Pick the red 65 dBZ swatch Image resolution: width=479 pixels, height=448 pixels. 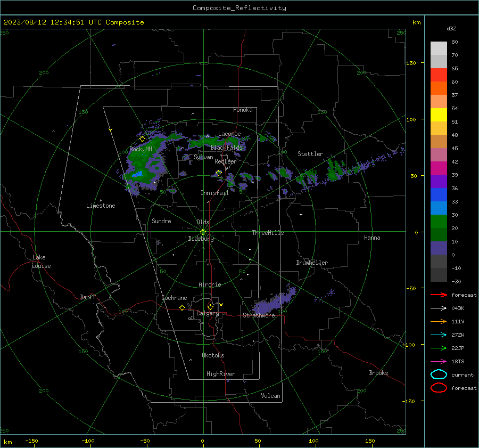(439, 75)
